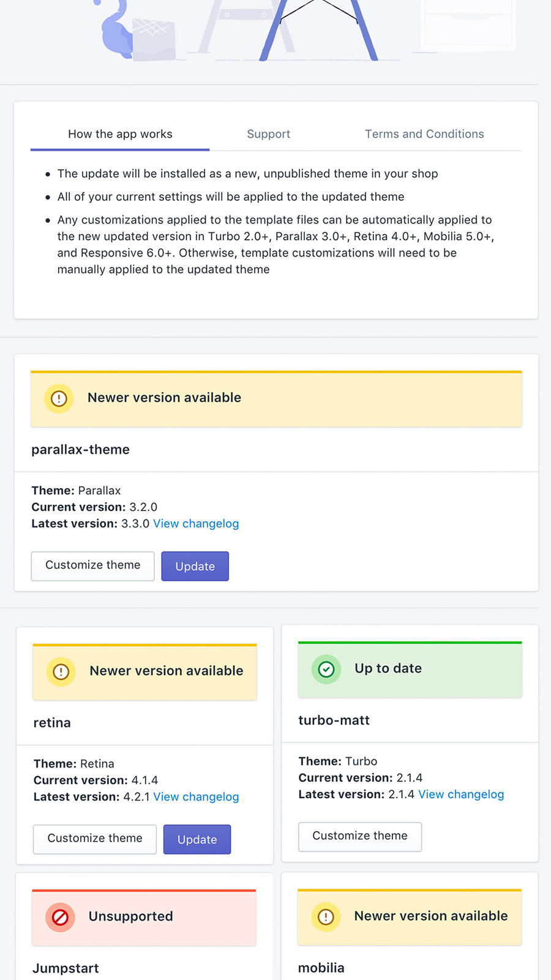View changelog for Parallax 3.3.0
551x980 pixels.
click(196, 524)
